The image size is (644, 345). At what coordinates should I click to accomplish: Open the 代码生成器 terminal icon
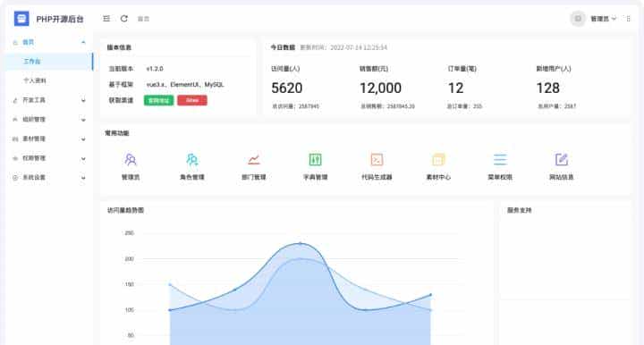point(377,160)
